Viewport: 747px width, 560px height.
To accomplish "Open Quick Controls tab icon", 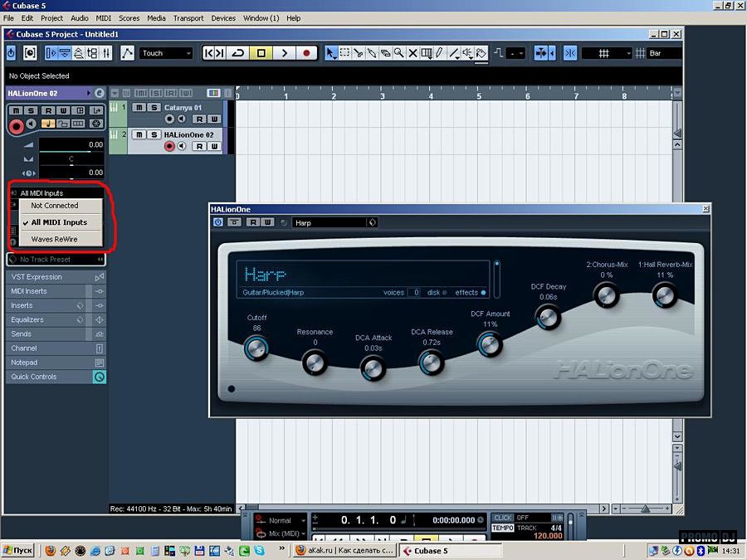I will 99,377.
